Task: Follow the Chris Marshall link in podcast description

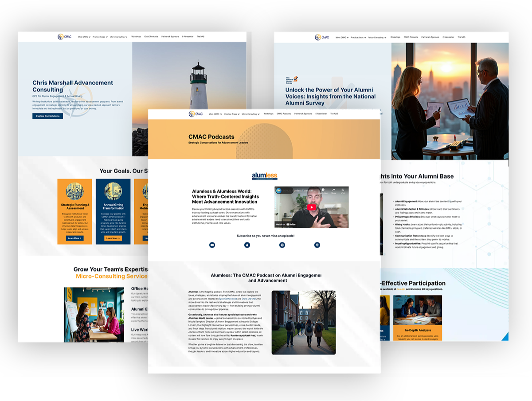Action: click(249, 299)
